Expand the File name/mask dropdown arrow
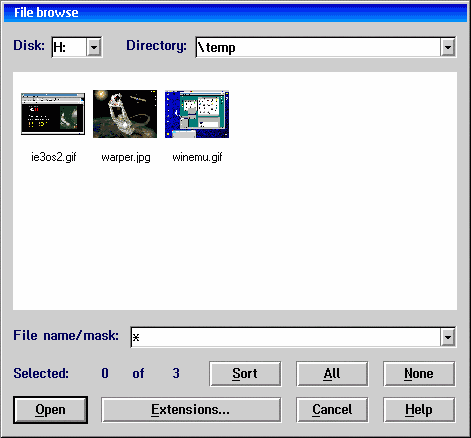Image resolution: width=471 pixels, height=438 pixels. click(448, 337)
